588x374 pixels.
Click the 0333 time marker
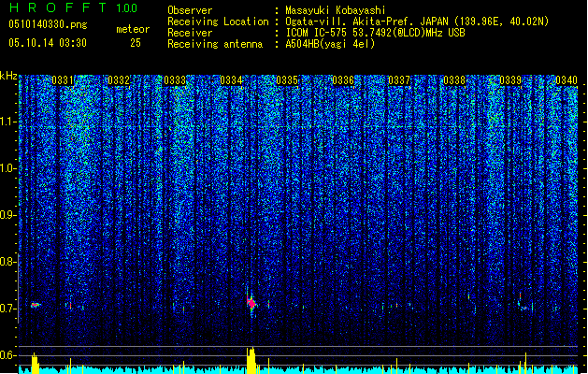point(175,80)
